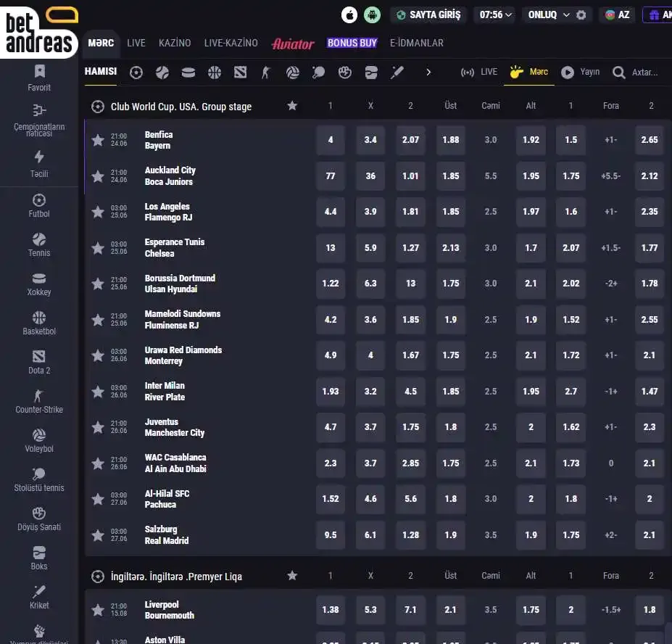Open the 07:56 time zone dropdown
This screenshot has width=672, height=644.
(x=495, y=15)
